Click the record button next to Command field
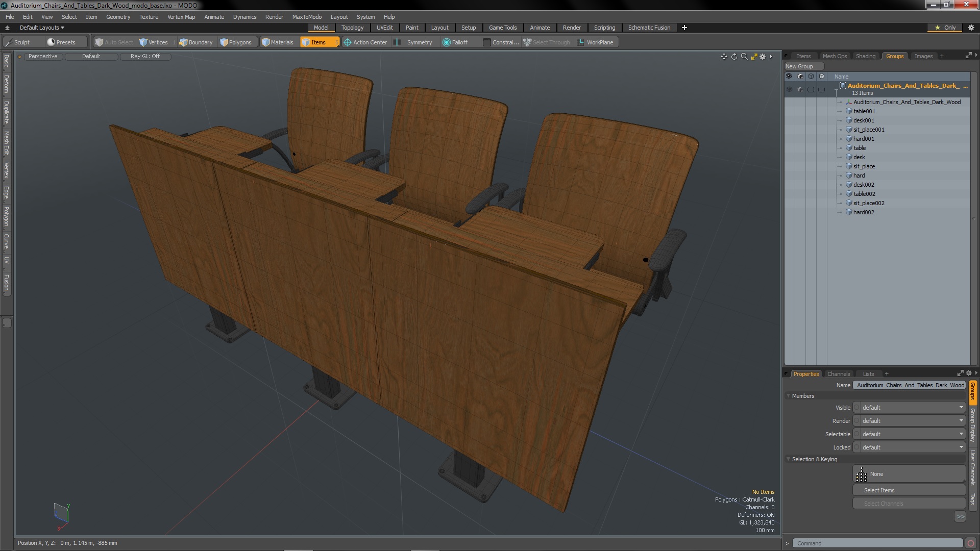The height and width of the screenshot is (551, 980). tap(971, 543)
